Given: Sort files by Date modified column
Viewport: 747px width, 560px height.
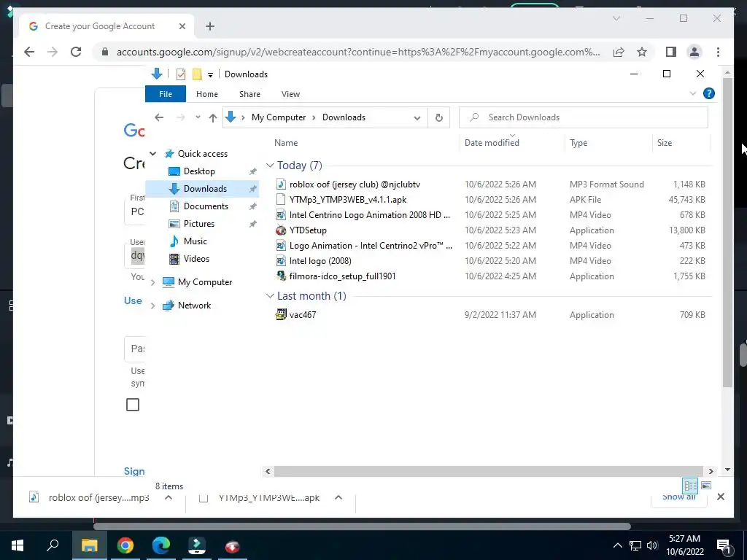Looking at the screenshot, I should pyautogui.click(x=513, y=143).
